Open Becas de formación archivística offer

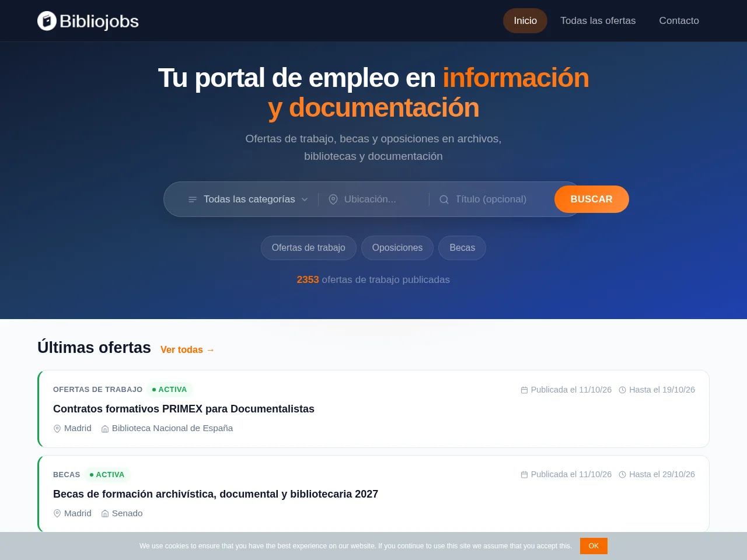(x=216, y=494)
